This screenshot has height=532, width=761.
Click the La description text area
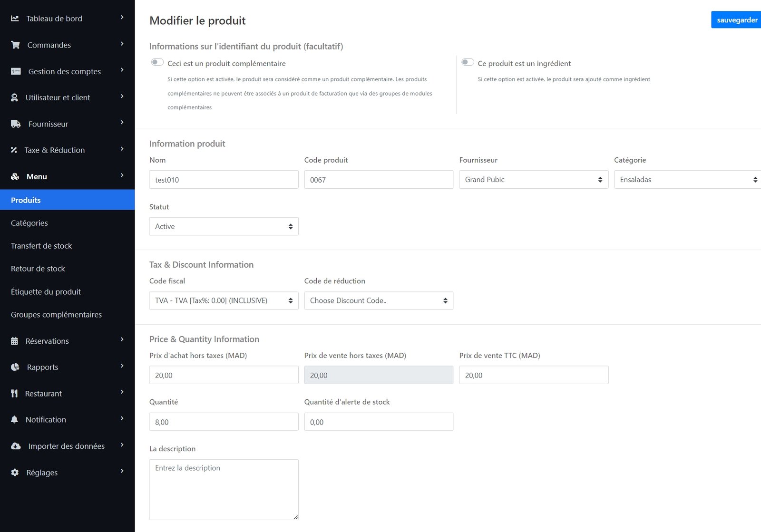(224, 489)
